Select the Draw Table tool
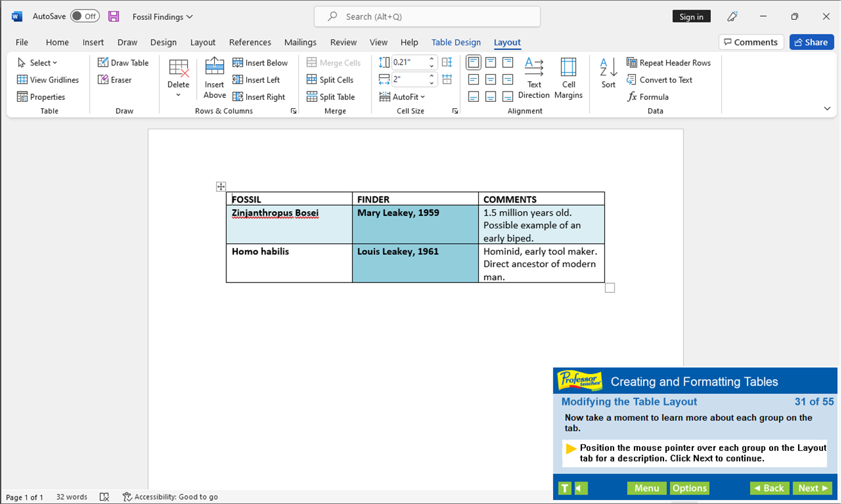The height and width of the screenshot is (504, 841). [123, 62]
